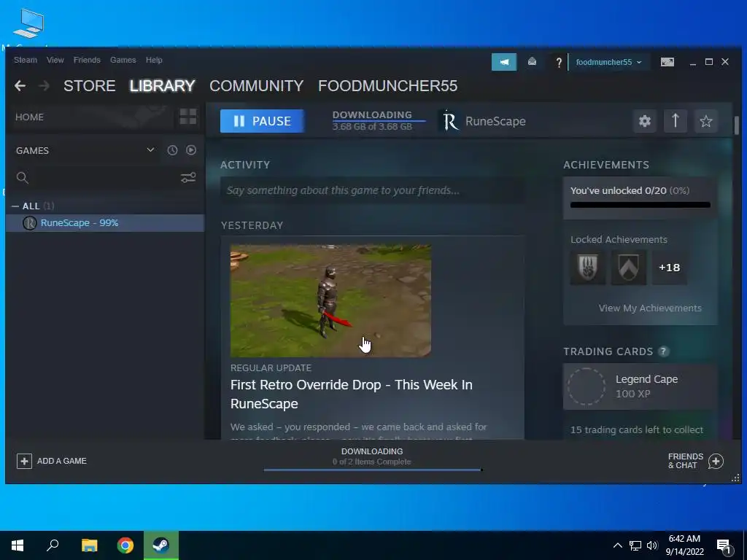Open Windows taskbar search
747x560 pixels.
click(x=53, y=545)
